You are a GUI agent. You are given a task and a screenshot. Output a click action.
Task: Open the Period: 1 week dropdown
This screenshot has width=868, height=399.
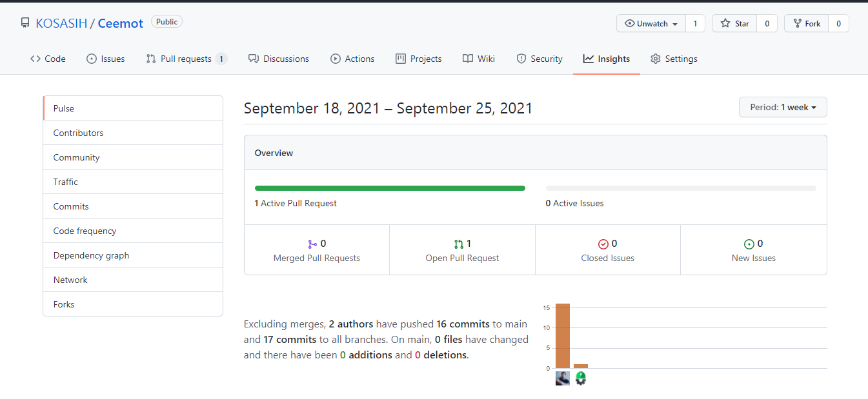tap(783, 107)
